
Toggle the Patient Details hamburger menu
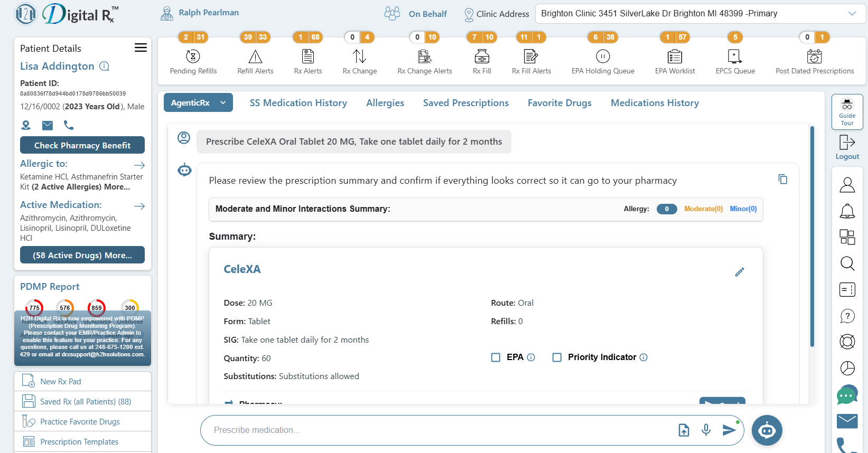tap(141, 48)
